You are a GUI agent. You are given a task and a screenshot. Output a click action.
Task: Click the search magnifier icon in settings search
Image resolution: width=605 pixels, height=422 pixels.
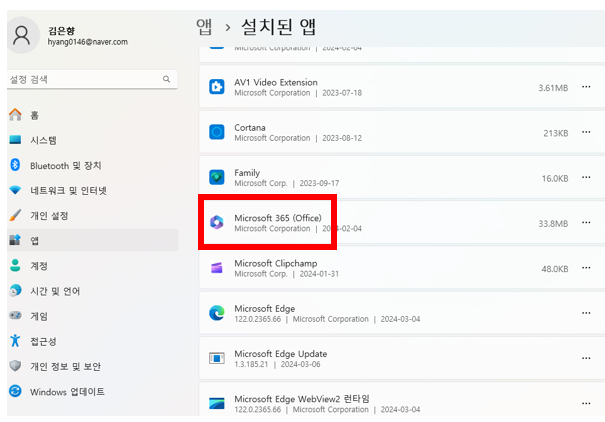pos(166,79)
